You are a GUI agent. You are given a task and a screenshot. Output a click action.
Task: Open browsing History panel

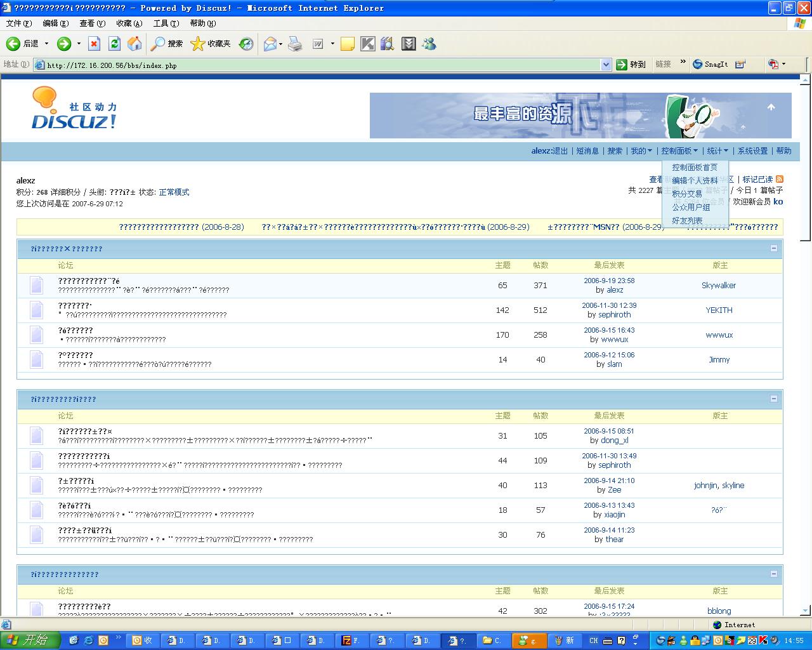tap(246, 44)
